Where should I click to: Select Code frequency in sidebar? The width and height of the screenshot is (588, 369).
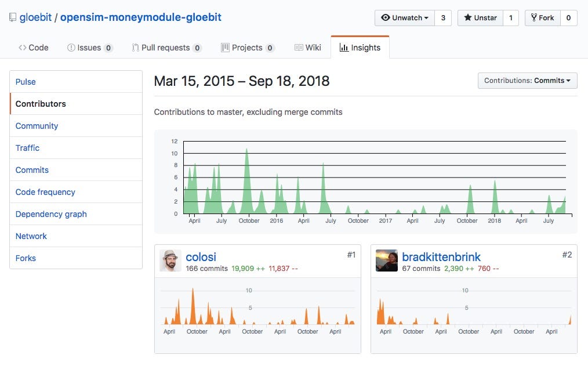point(45,192)
